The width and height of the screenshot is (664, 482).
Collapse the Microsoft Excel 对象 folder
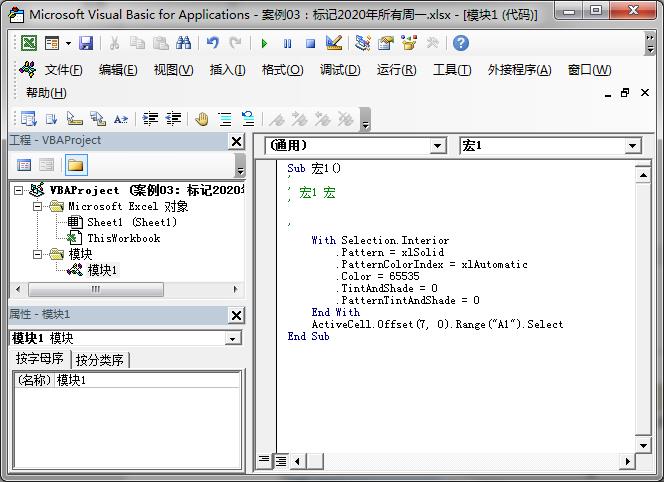38,206
